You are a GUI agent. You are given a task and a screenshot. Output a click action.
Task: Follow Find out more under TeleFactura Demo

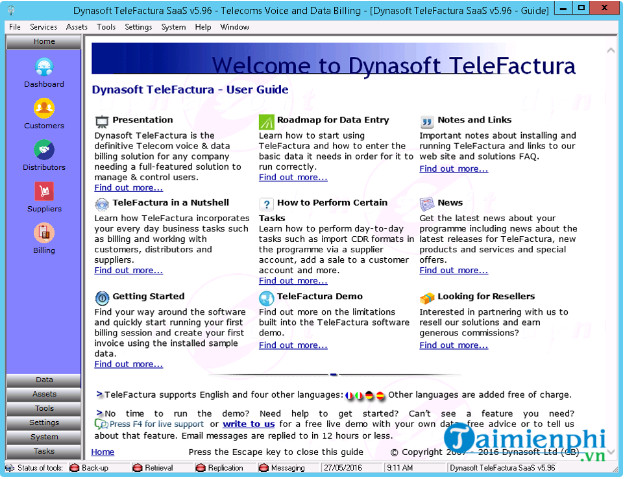pyautogui.click(x=293, y=345)
